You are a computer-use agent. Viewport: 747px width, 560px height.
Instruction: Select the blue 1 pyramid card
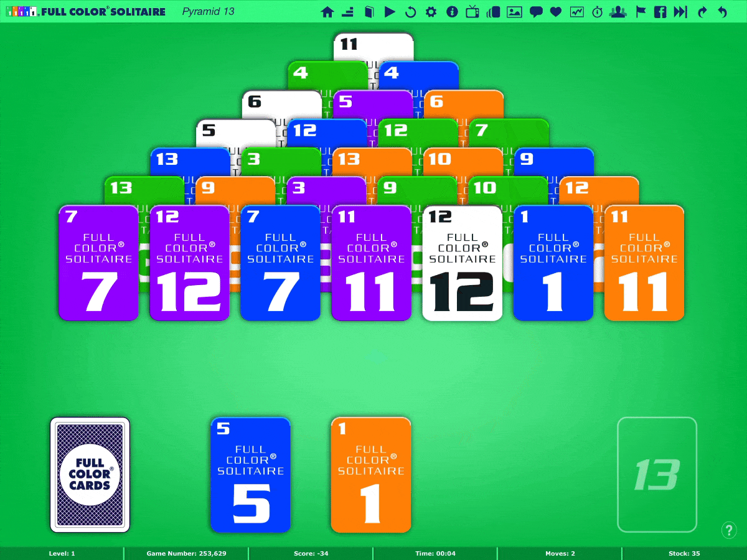[553, 263]
